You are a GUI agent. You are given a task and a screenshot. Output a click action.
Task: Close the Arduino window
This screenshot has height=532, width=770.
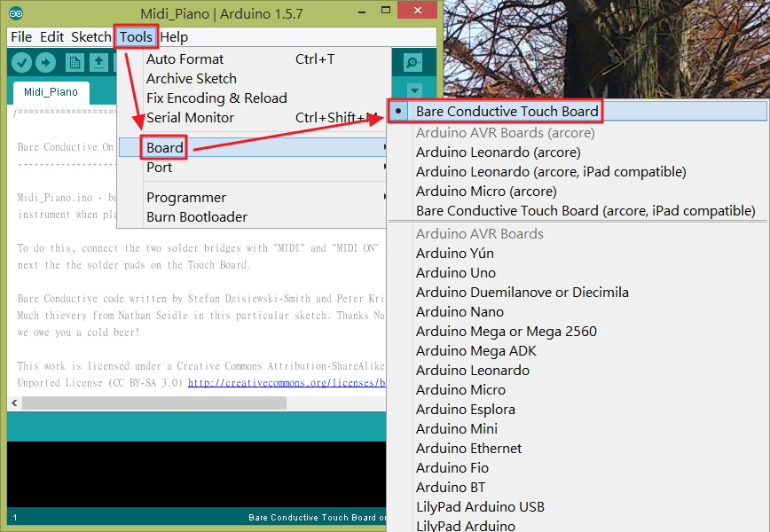[418, 10]
